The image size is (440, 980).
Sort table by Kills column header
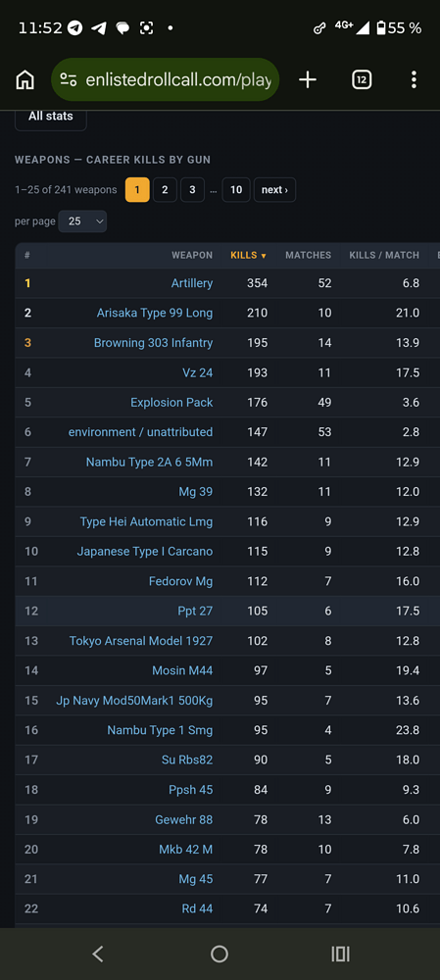249,255
